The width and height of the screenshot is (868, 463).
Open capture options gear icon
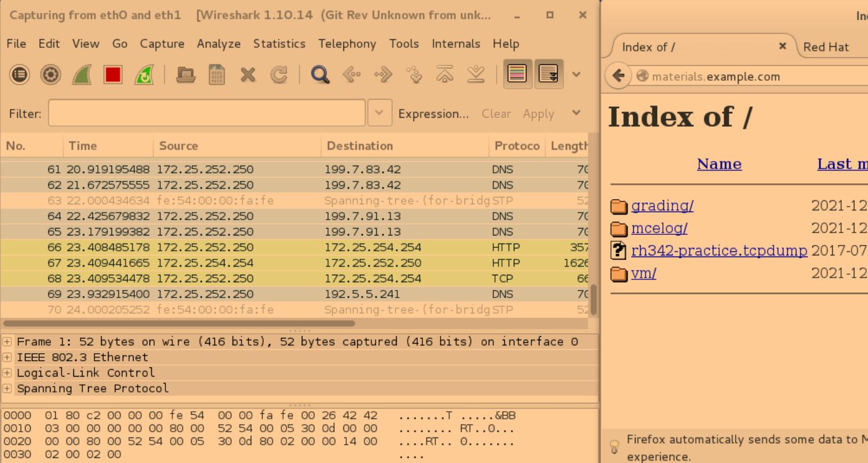pyautogui.click(x=51, y=75)
